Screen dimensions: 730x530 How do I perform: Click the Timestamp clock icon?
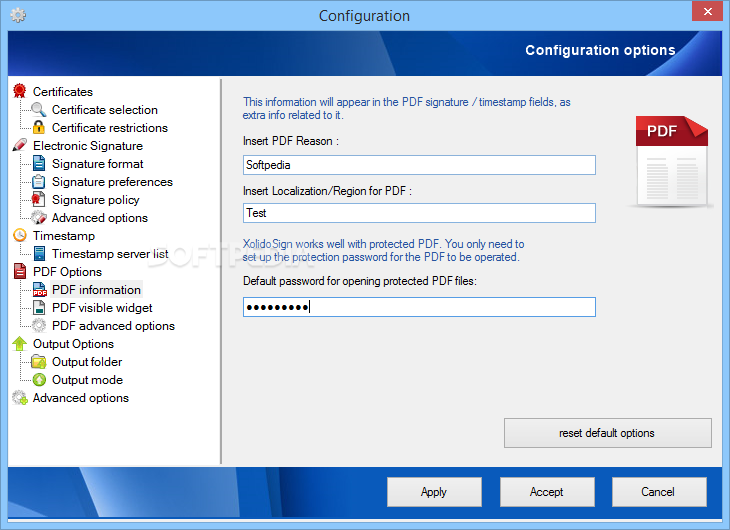[20, 235]
